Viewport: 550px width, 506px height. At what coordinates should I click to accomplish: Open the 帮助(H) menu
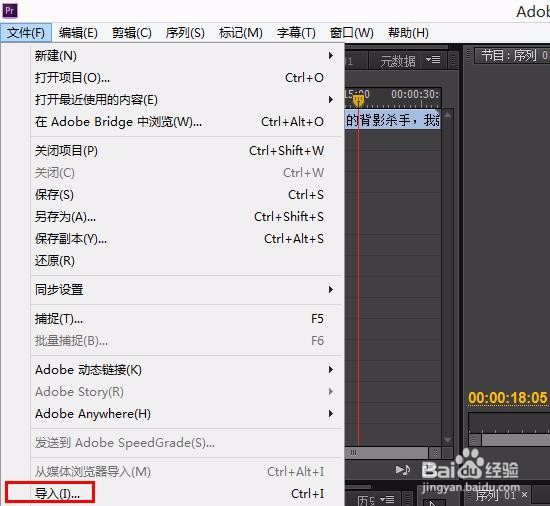pos(408,33)
